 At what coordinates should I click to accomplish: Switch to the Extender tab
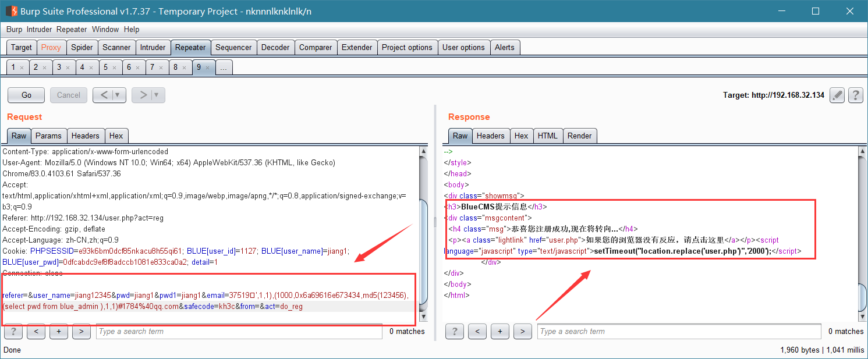(357, 48)
